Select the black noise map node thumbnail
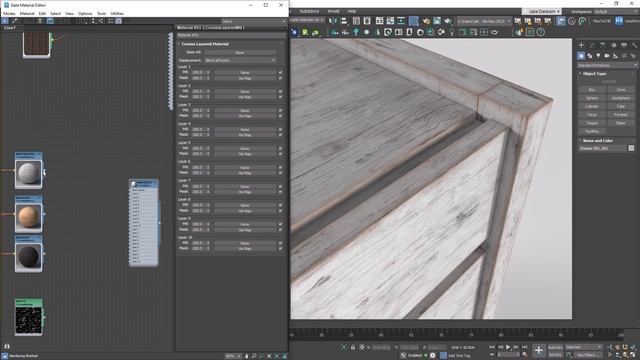The image size is (640, 360). pyautogui.click(x=29, y=320)
